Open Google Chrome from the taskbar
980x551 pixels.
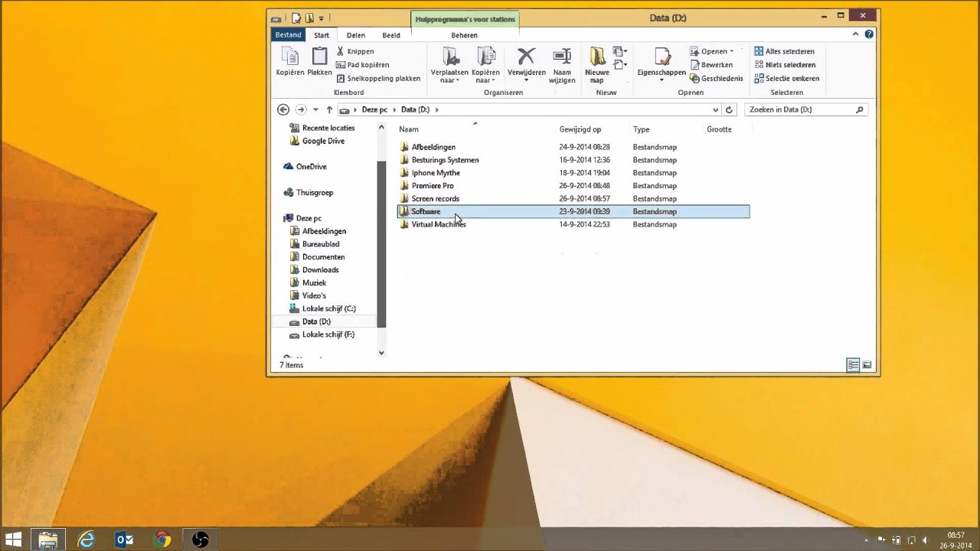click(x=162, y=540)
